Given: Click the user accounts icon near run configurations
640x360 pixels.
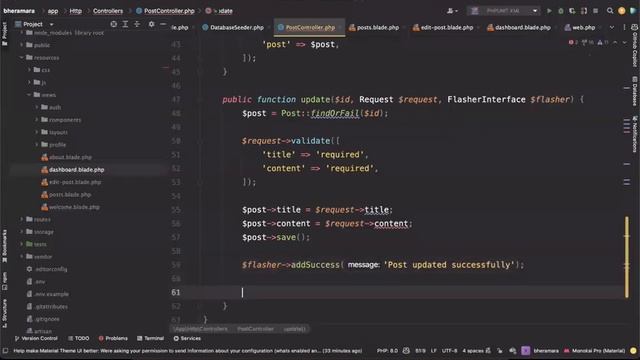Looking at the screenshot, I should [x=451, y=11].
